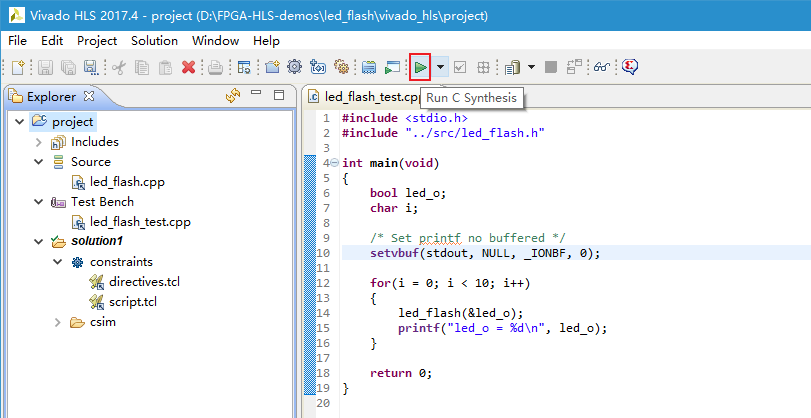Viewport: 811px width, 418px height.
Task: Click the red X delete icon
Action: [188, 67]
